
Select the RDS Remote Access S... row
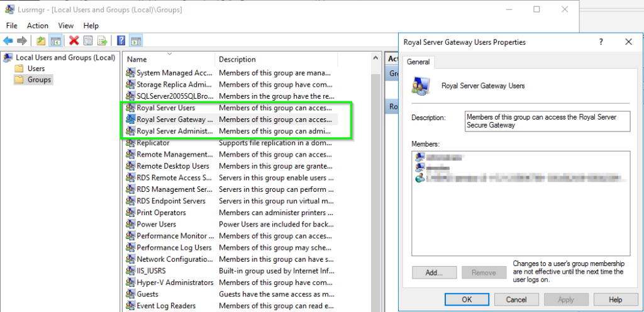[x=231, y=178]
